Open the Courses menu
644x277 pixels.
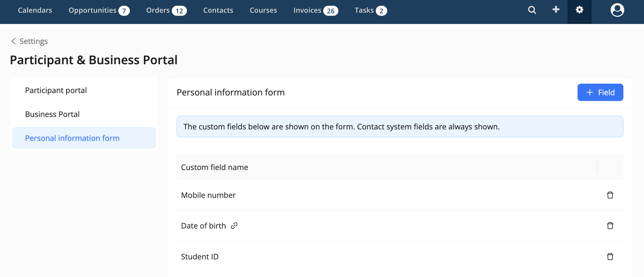tap(263, 10)
